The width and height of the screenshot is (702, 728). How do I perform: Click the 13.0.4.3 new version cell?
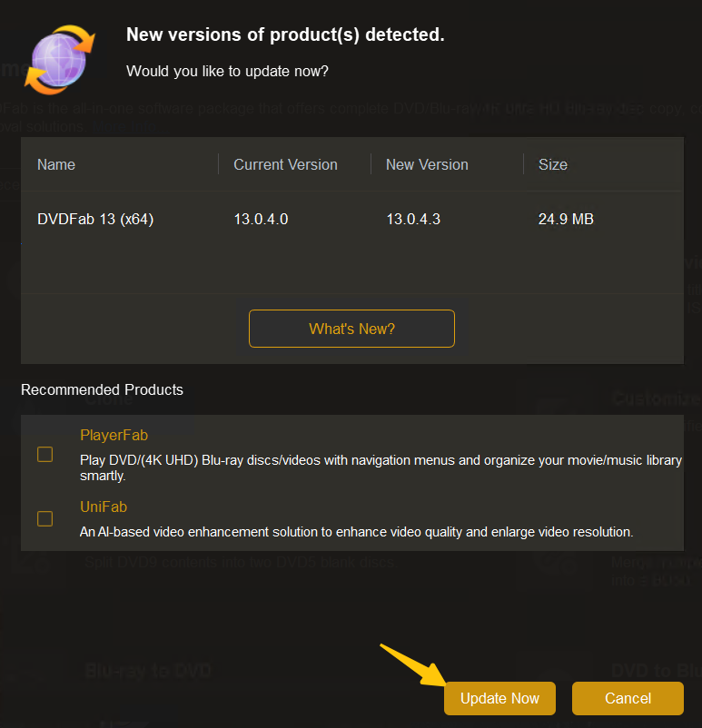click(413, 219)
